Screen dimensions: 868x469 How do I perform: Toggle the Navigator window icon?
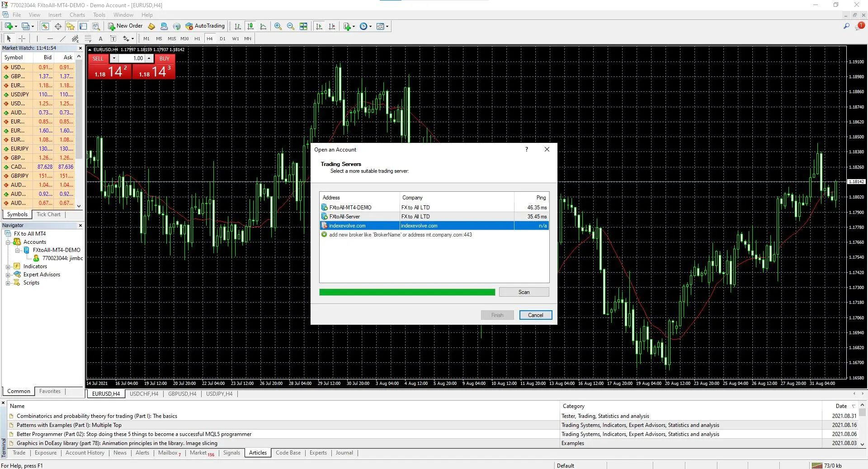pos(71,26)
